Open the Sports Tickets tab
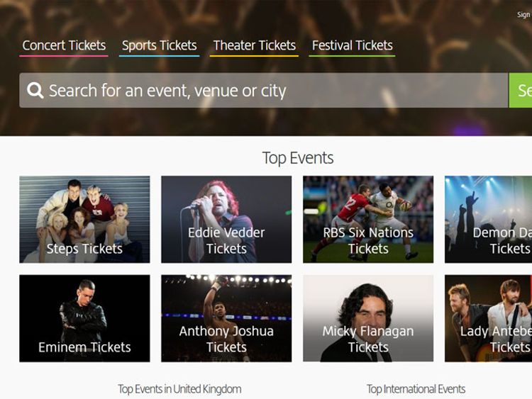 [x=159, y=45]
